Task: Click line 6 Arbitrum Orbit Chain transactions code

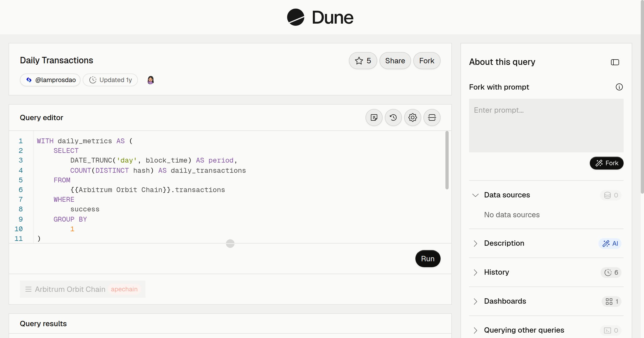Action: (x=148, y=190)
